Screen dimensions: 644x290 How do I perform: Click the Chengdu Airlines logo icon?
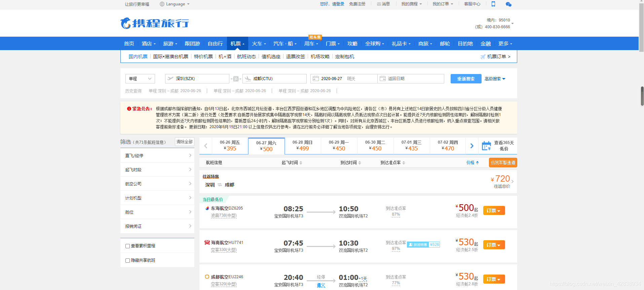(x=207, y=277)
